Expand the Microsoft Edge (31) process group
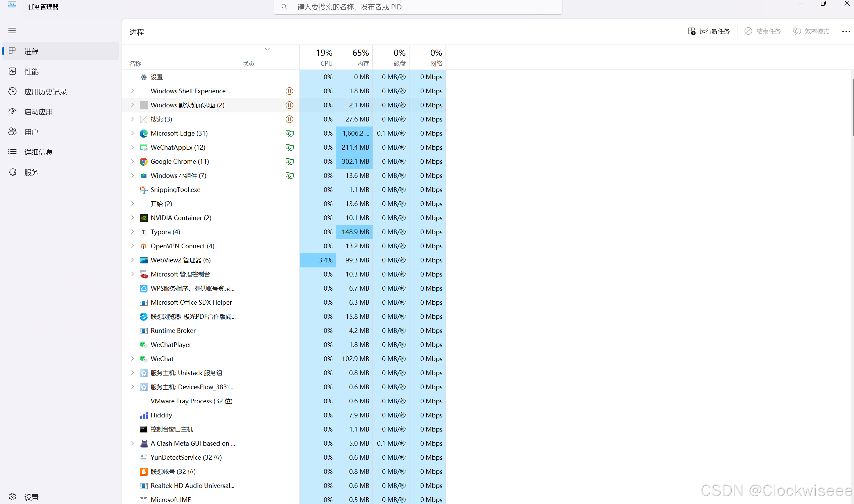854x504 pixels. [x=133, y=133]
